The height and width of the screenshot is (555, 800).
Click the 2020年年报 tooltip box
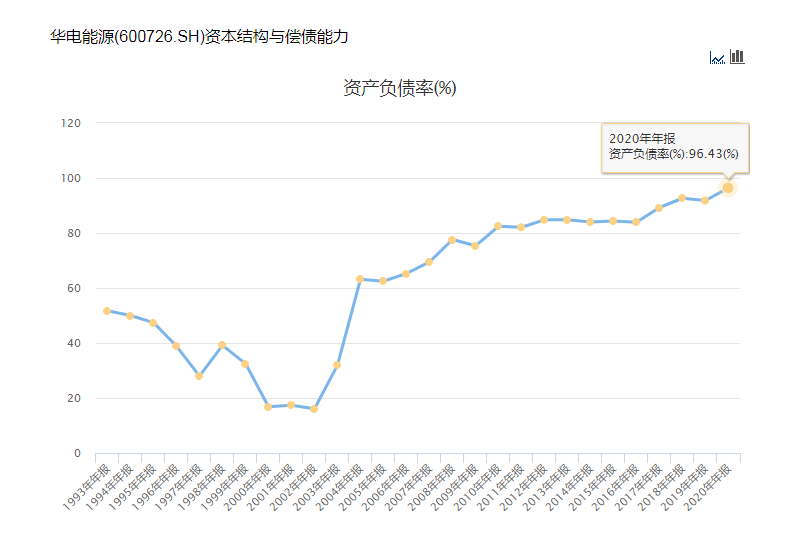pyautogui.click(x=674, y=147)
